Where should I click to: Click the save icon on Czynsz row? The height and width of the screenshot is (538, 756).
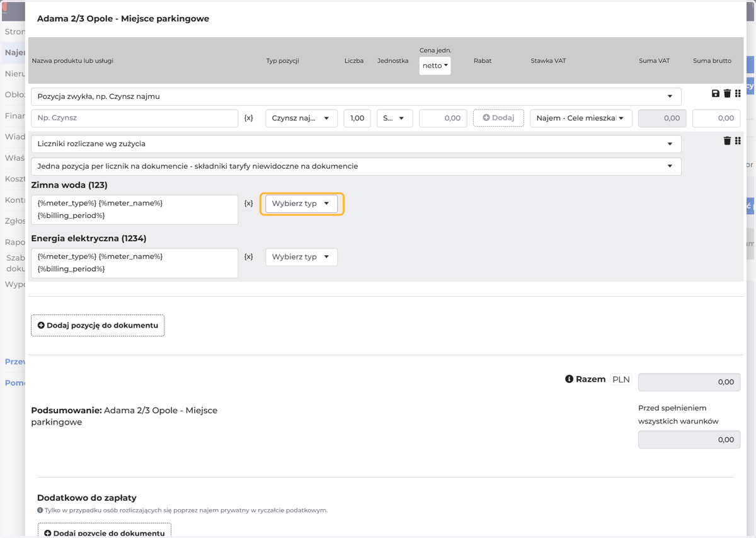(716, 94)
